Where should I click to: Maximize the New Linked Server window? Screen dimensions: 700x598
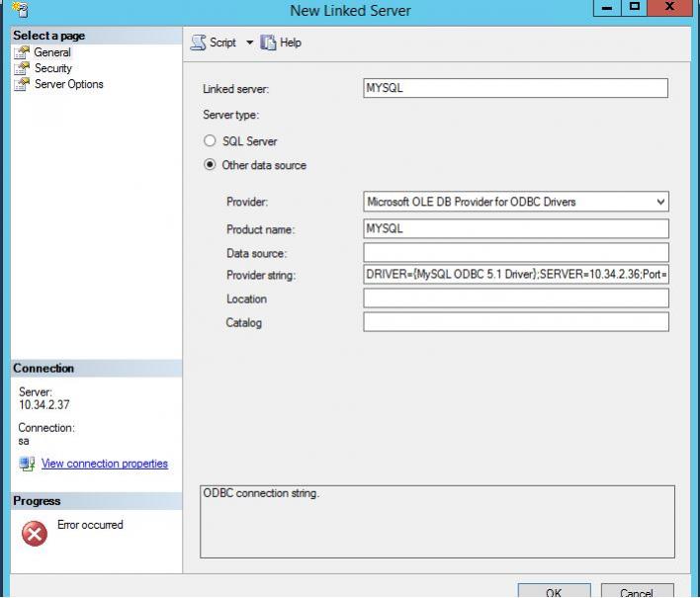coord(635,8)
